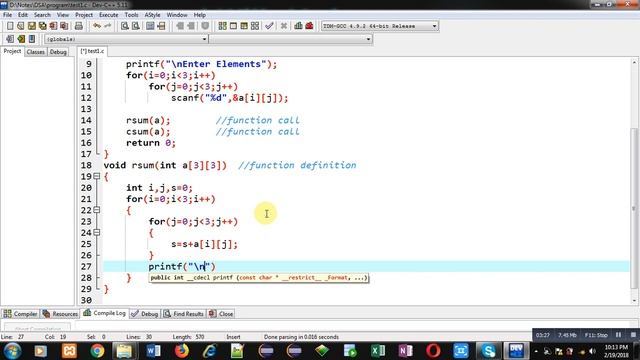Open the empty members dropdown beside globals
This screenshot has height=360, width=640.
(x=291, y=39)
